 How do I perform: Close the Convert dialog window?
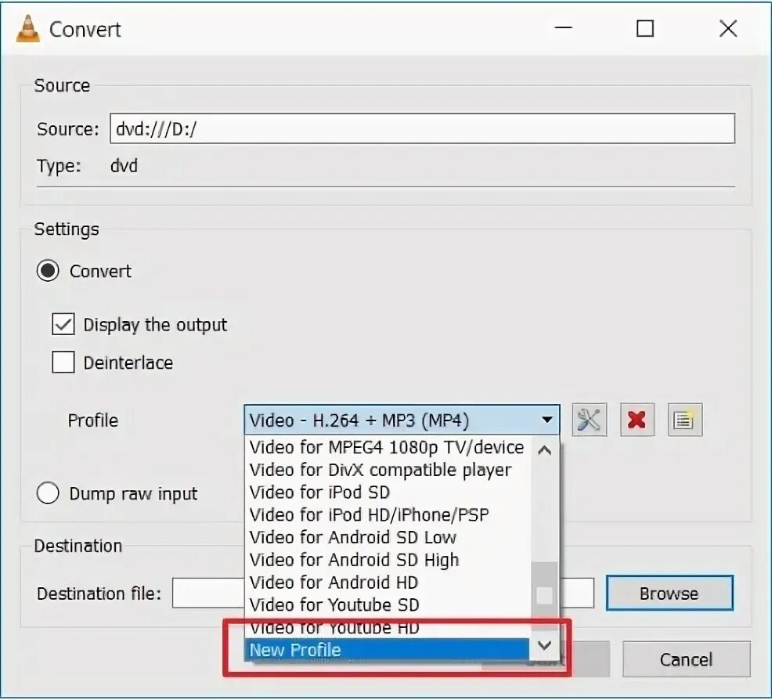728,28
